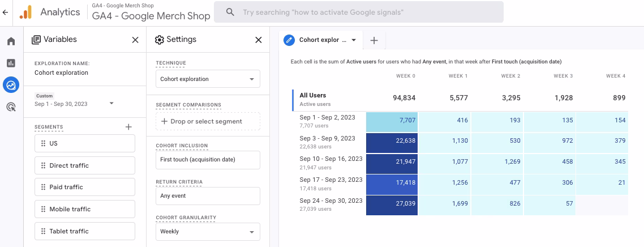The height and width of the screenshot is (247, 644).
Task: Click the 22,638 week 0 cell
Action: (x=392, y=143)
